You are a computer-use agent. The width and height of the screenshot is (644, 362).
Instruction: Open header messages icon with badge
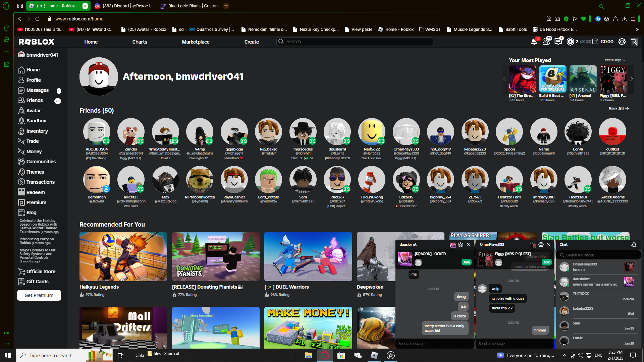pyautogui.click(x=558, y=42)
